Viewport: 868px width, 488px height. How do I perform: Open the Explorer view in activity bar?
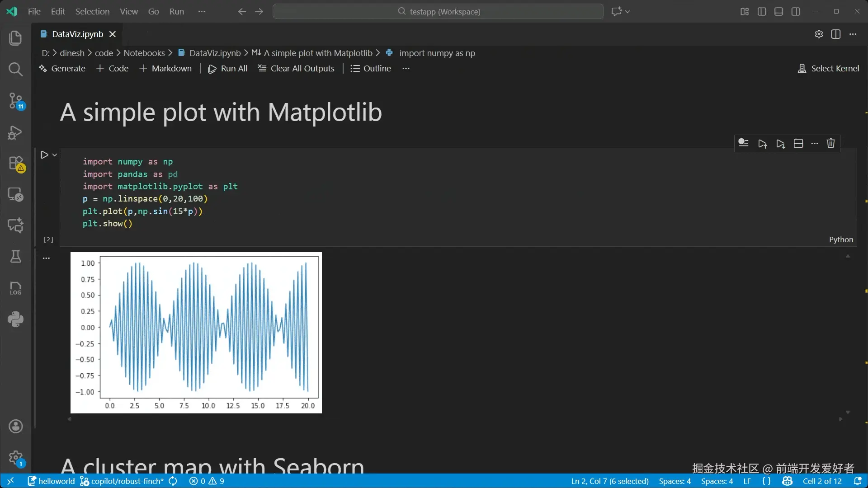click(15, 38)
